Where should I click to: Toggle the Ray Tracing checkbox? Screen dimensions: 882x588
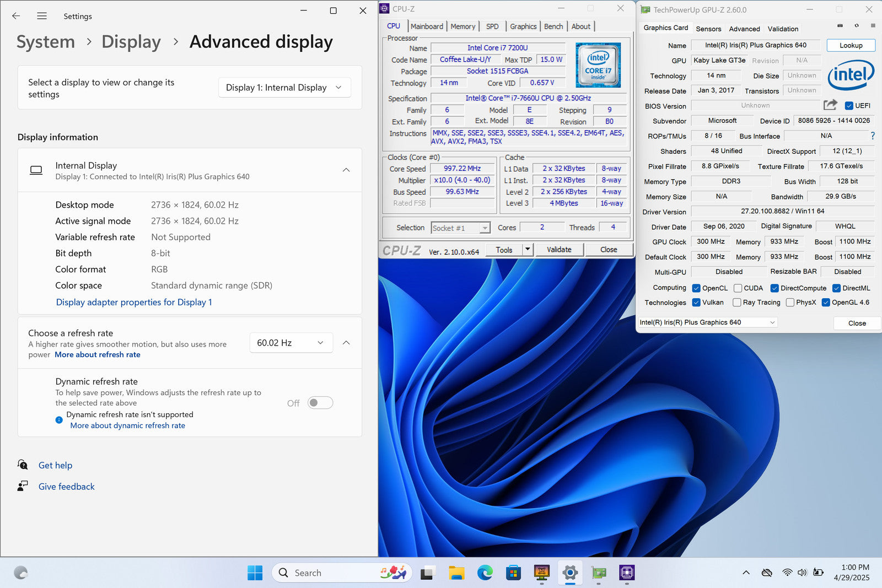(737, 303)
